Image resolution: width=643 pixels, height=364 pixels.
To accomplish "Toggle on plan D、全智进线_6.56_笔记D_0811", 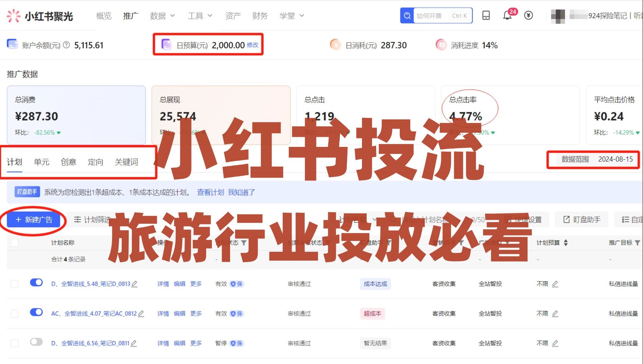I will tap(36, 342).
